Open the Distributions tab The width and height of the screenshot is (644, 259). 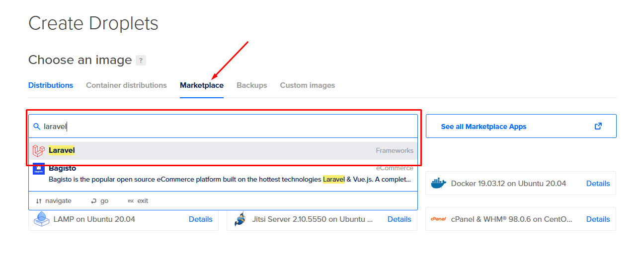51,85
